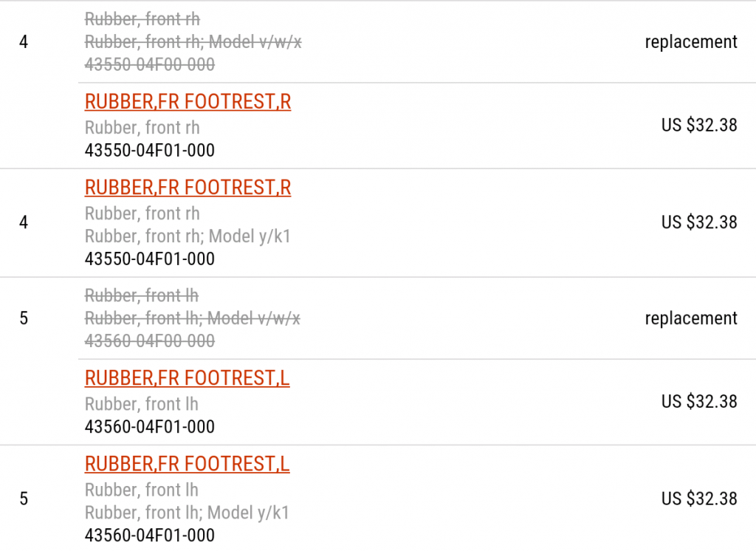Click struck-through part number 43560-04F00-000

[150, 341]
